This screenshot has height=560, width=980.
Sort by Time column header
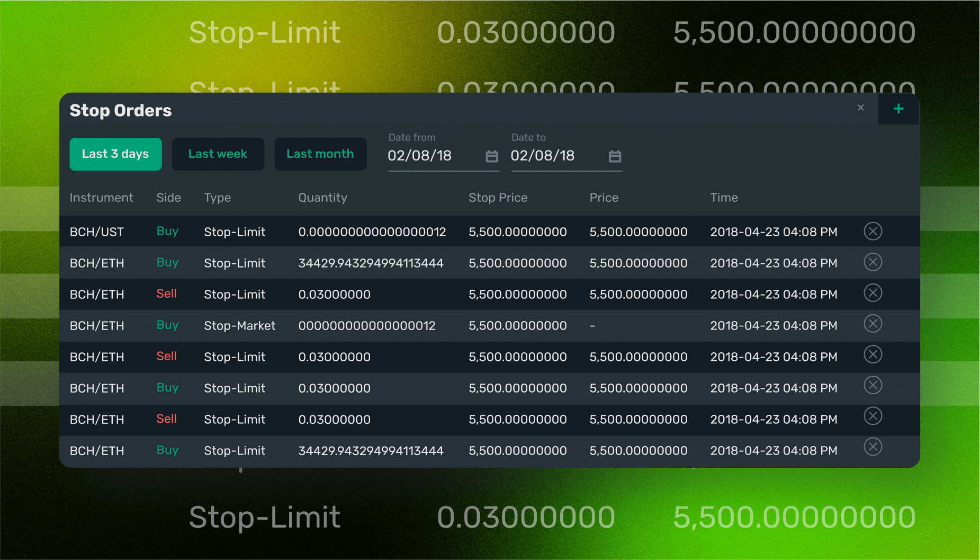(x=724, y=198)
